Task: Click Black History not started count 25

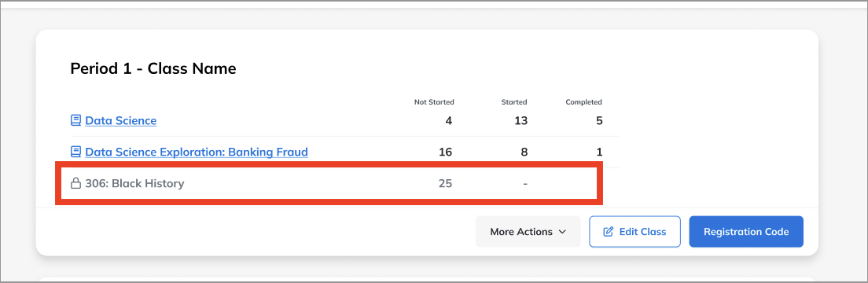Action: coord(445,183)
